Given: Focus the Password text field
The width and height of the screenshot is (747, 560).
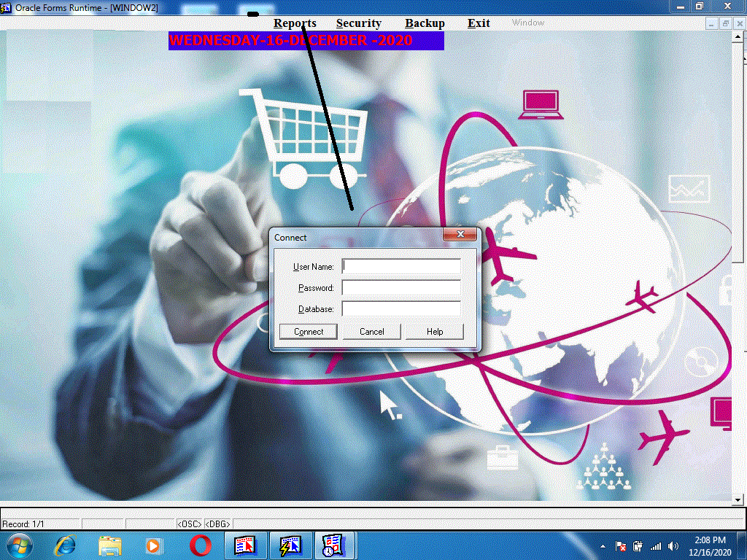Looking at the screenshot, I should [401, 288].
